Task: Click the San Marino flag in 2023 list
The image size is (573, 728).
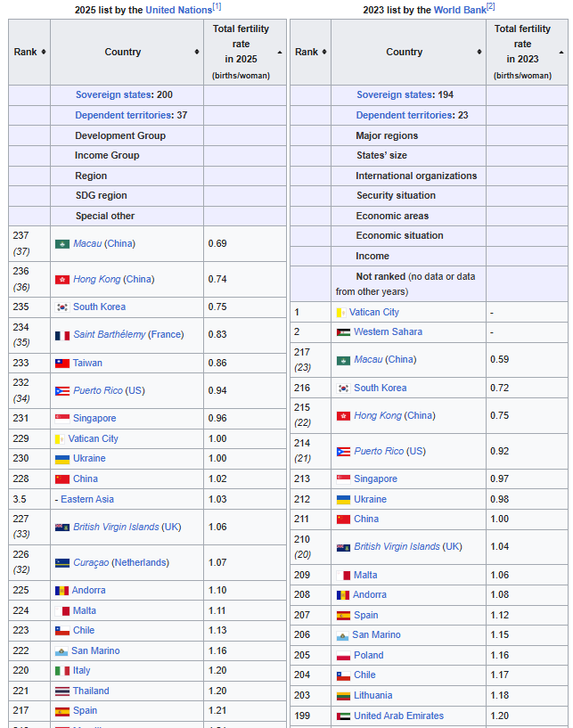Action: coord(342,635)
